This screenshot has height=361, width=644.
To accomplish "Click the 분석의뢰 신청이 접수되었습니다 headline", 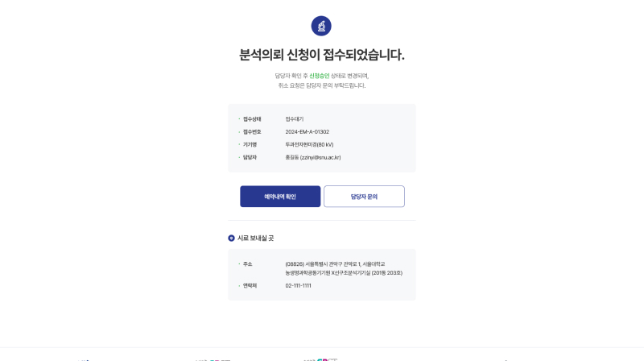I will 321,55.
